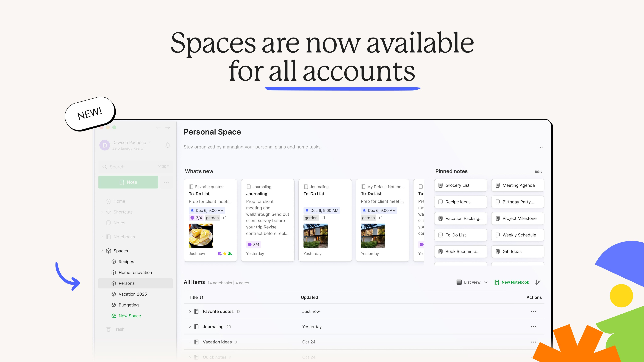Image resolution: width=644 pixels, height=362 pixels.
Task: Open pinned To-Do List note
Action: pos(461,235)
